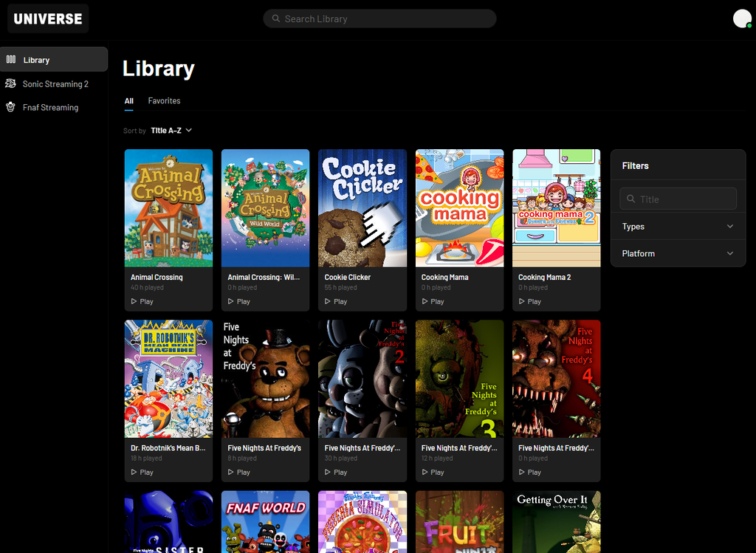Play FNAF 4 with 0 h played
This screenshot has width=756, height=553.
coord(529,472)
